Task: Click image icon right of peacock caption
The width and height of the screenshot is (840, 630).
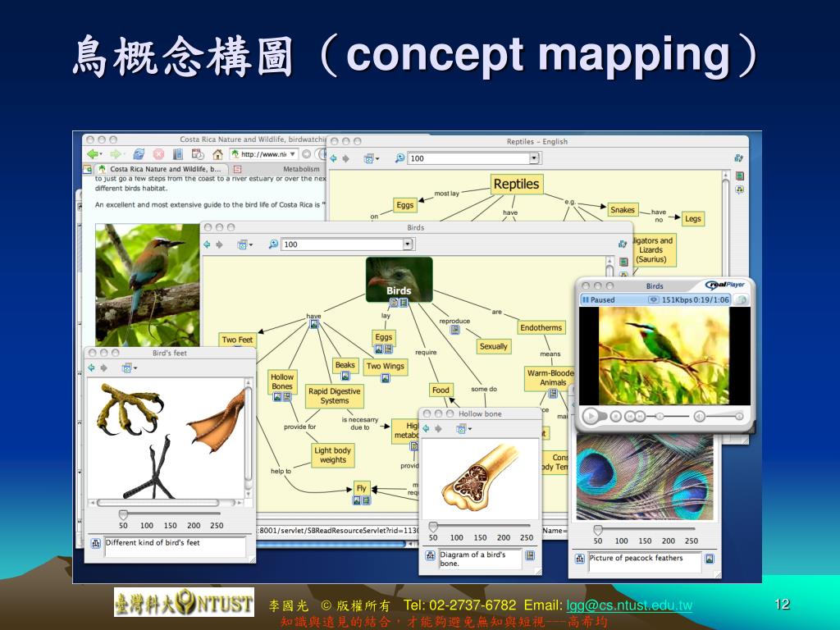Action: pyautogui.click(x=710, y=559)
